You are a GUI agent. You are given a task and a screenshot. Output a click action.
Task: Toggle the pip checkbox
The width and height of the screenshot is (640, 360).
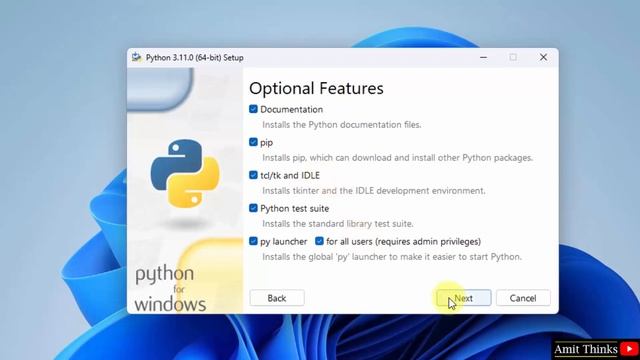(x=253, y=142)
